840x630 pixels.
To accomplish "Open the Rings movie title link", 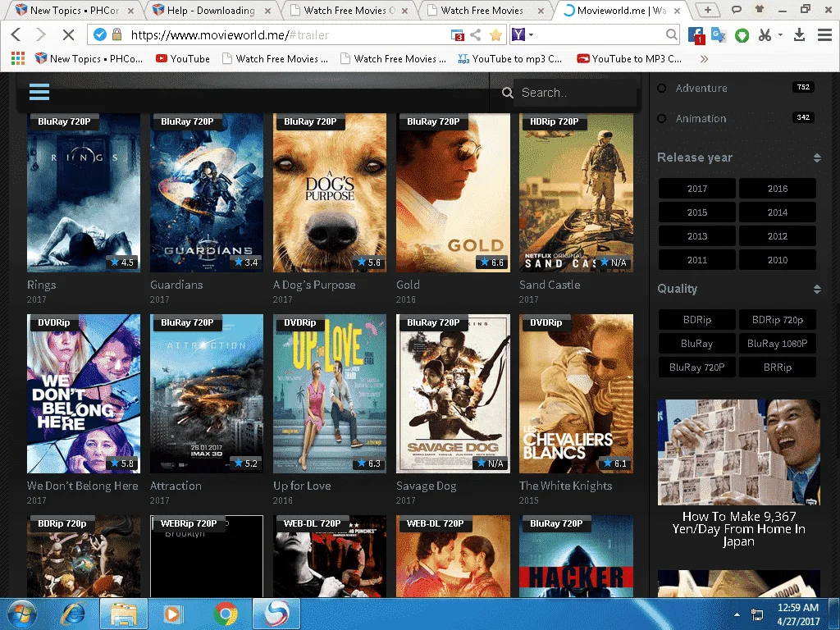I will (41, 285).
